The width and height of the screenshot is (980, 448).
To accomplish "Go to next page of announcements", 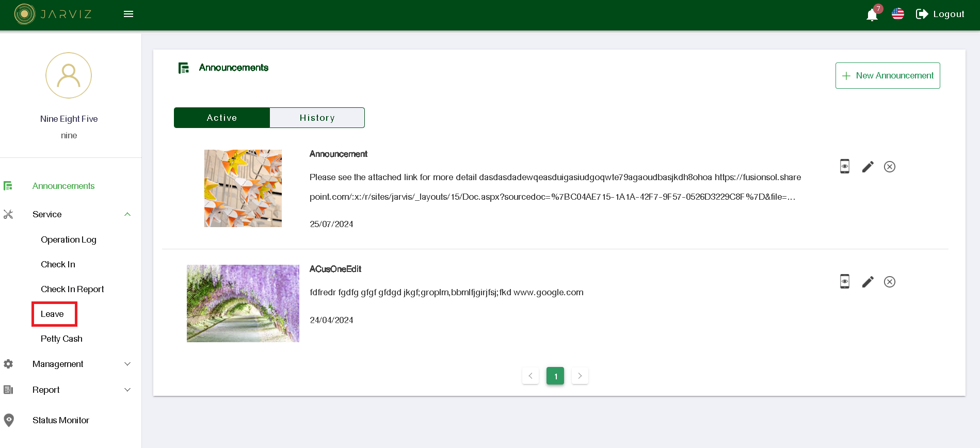I will [580, 376].
